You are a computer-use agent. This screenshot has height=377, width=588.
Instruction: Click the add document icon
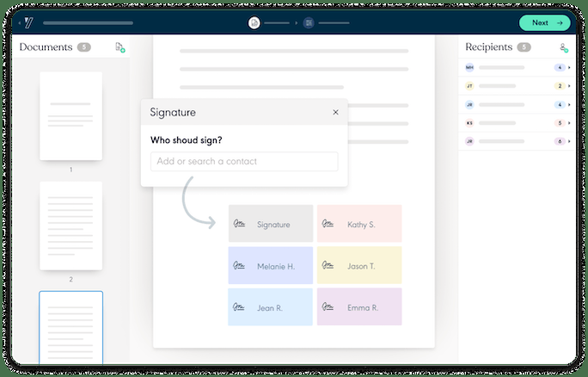(x=120, y=48)
